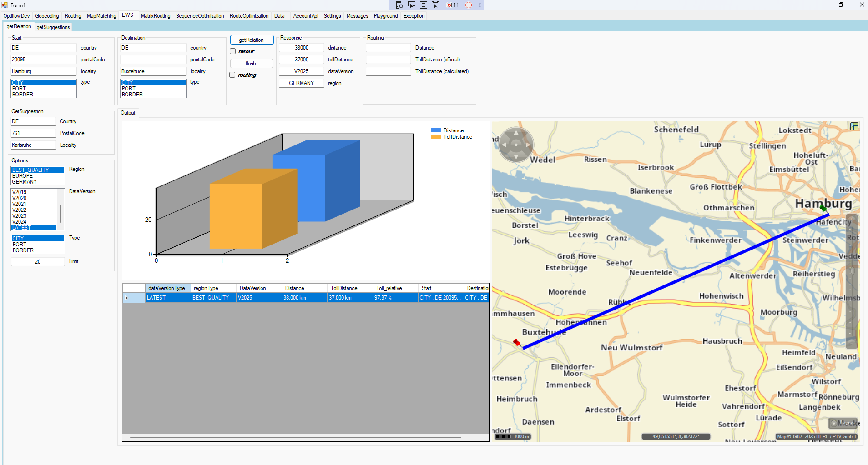Enable the routing checkbox
This screenshot has height=465, width=868.
tap(233, 75)
